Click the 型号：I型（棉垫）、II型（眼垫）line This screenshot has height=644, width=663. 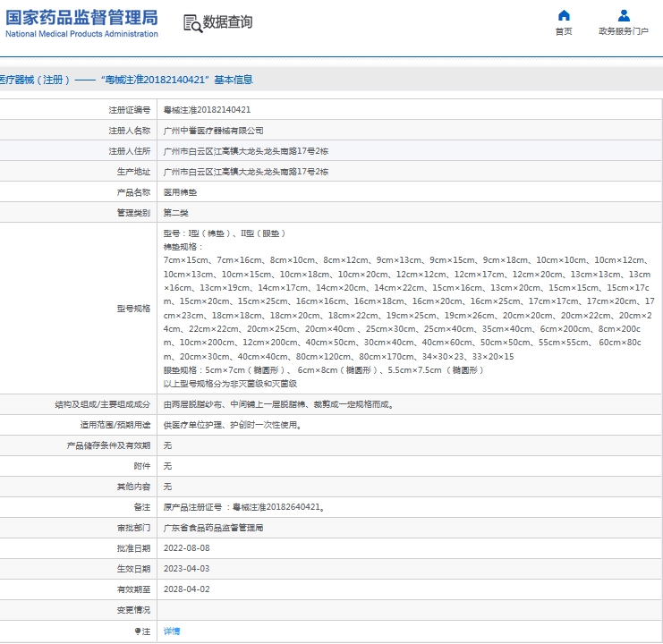point(225,233)
